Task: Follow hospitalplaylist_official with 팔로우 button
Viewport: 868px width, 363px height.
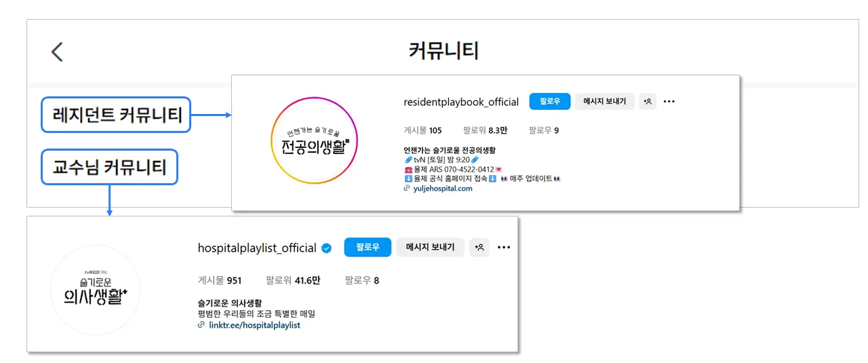Action: click(368, 247)
